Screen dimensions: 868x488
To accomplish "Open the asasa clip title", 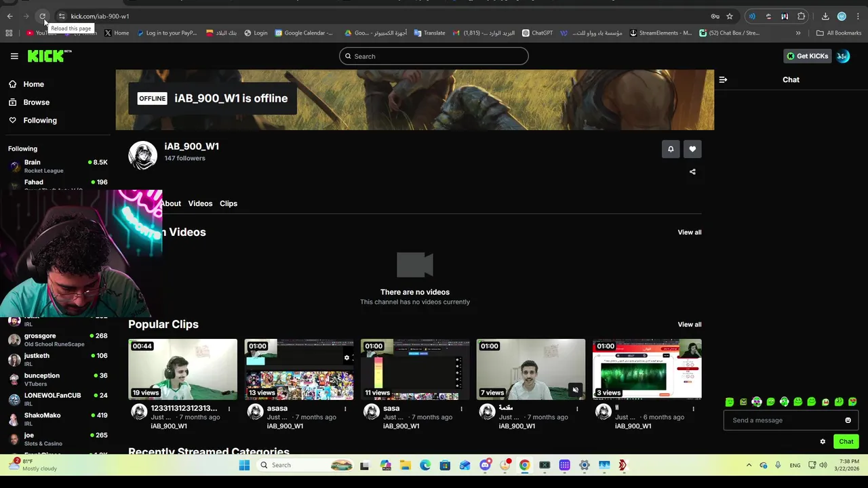I will pyautogui.click(x=277, y=408).
